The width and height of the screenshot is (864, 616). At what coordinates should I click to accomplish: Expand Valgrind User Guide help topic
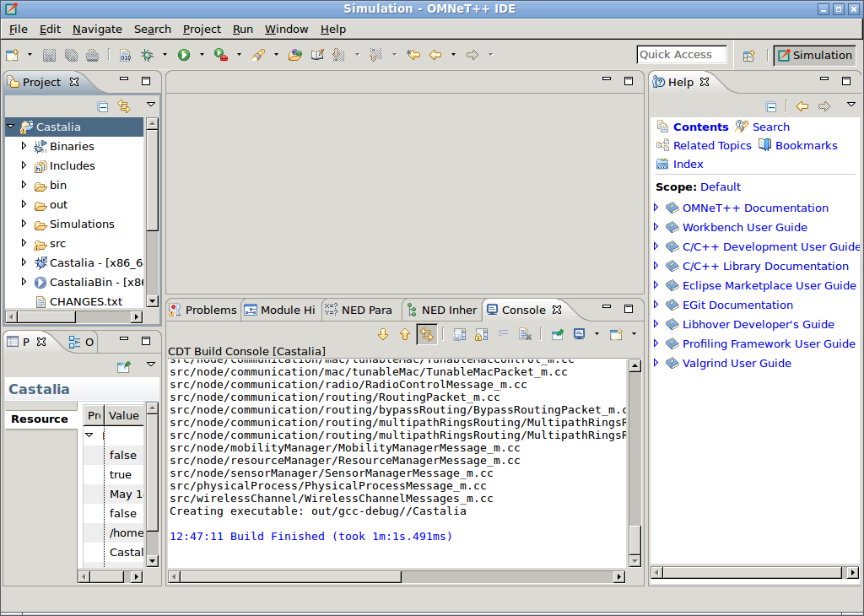[x=656, y=363]
